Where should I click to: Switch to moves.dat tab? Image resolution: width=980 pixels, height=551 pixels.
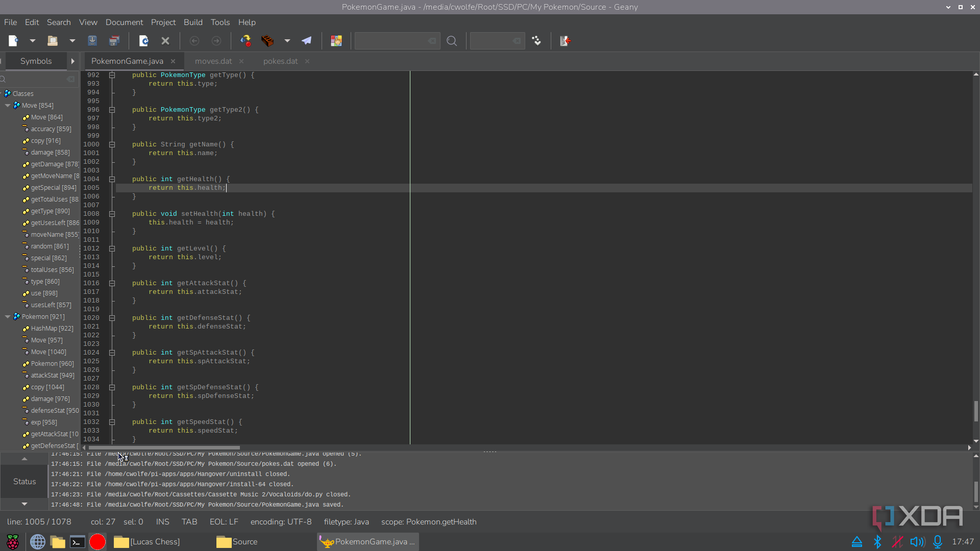213,61
